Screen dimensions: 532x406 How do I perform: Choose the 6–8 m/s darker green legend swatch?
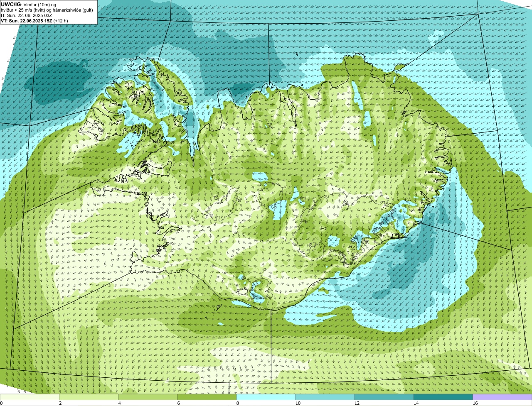tap(207, 397)
